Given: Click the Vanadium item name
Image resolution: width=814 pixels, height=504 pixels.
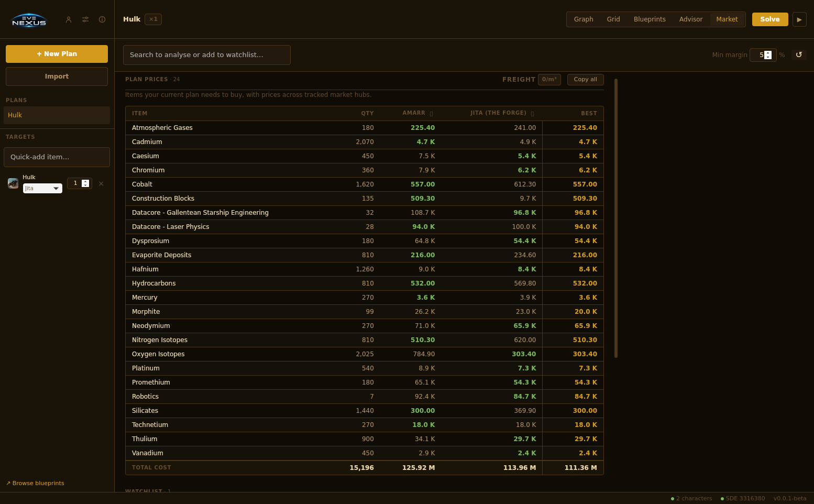Looking at the screenshot, I should (148, 453).
